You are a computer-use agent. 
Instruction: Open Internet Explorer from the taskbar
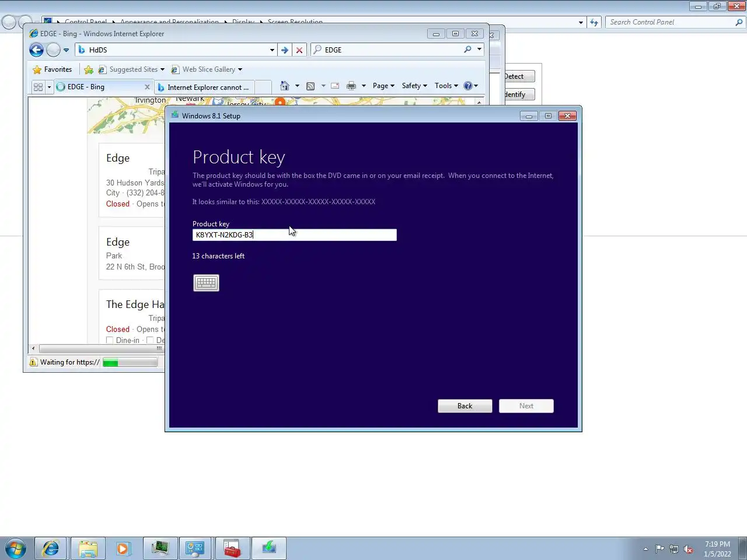click(51, 548)
